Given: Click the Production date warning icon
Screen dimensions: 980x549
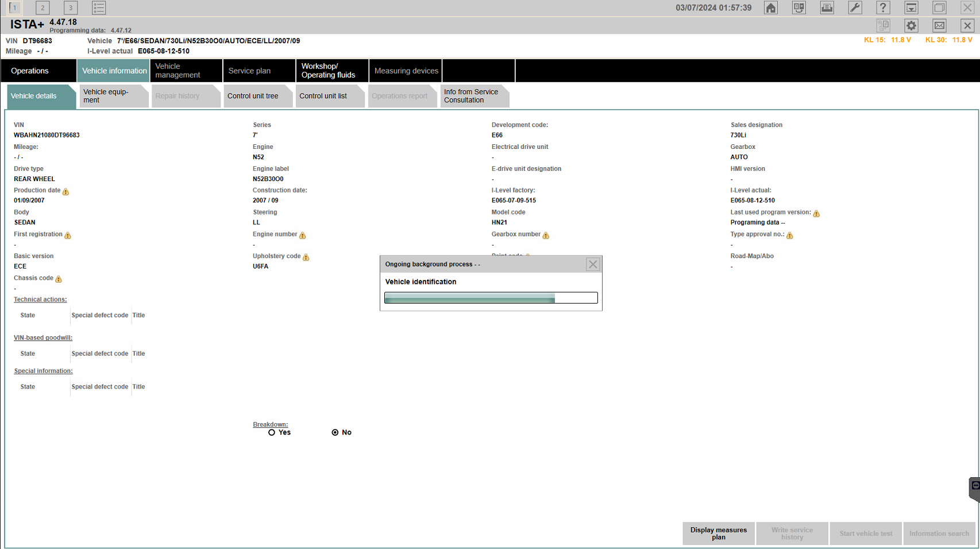Looking at the screenshot, I should 65,191.
